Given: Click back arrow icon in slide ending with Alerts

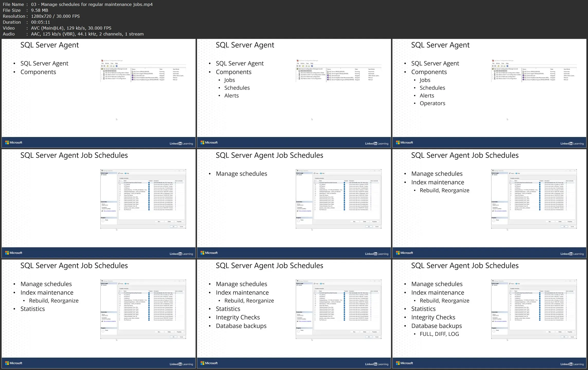Looking at the screenshot, I should [297, 66].
